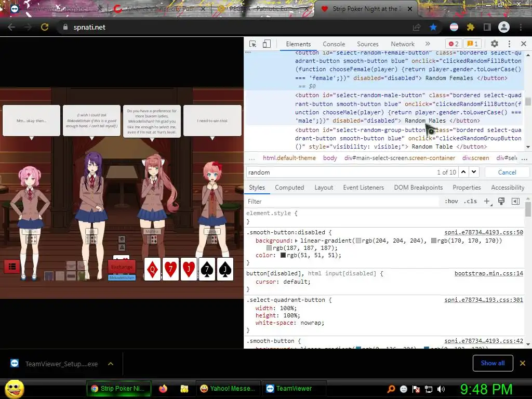The height and width of the screenshot is (399, 532).
Task: Open bootstrap.min.css:14 source link
Action: pyautogui.click(x=488, y=273)
